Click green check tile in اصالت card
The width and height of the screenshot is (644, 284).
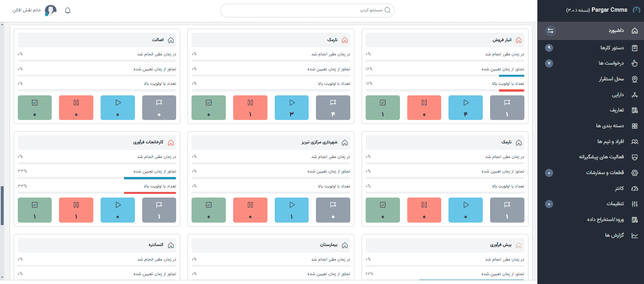[x=35, y=108]
